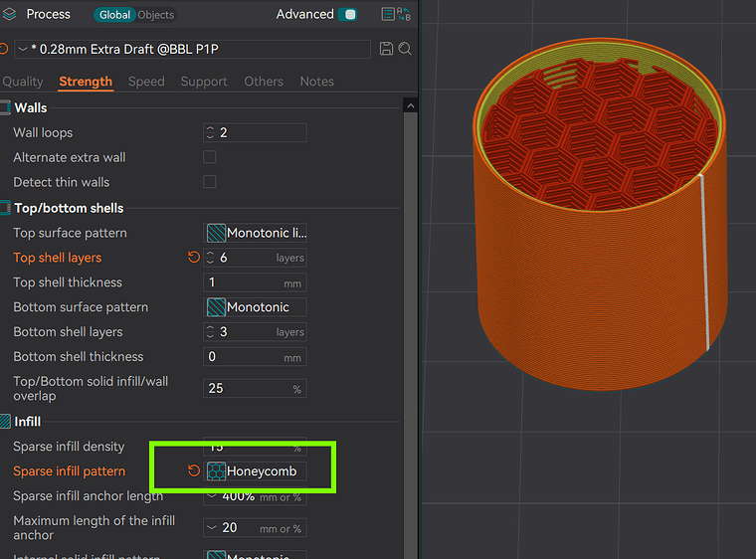
Task: Click the Honeycomb pattern swatch icon
Action: [x=216, y=471]
